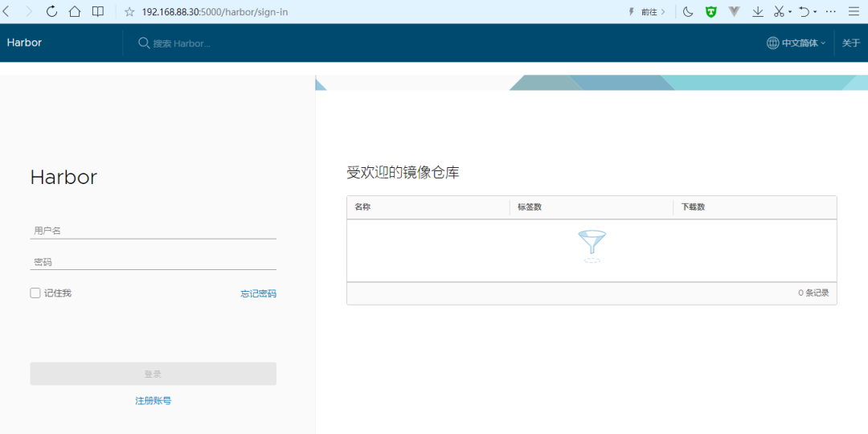Viewport: 868px width, 434px height.
Task: Open the 注册账号 sign up link
Action: [x=154, y=400]
